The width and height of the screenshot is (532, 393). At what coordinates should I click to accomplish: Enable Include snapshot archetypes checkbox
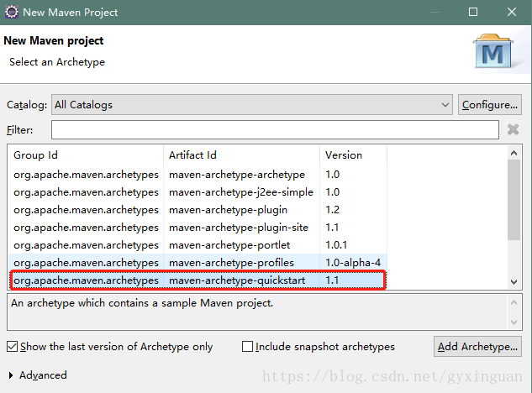coord(247,347)
